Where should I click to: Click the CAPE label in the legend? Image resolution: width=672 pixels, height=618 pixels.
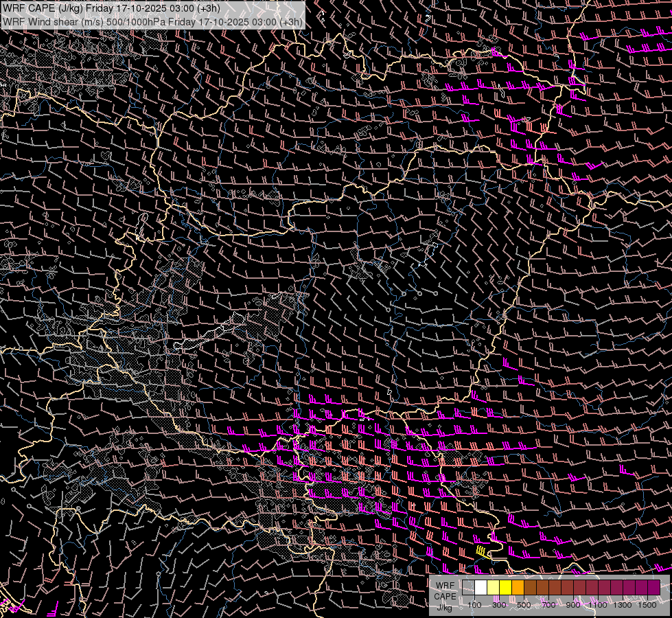pos(445,596)
